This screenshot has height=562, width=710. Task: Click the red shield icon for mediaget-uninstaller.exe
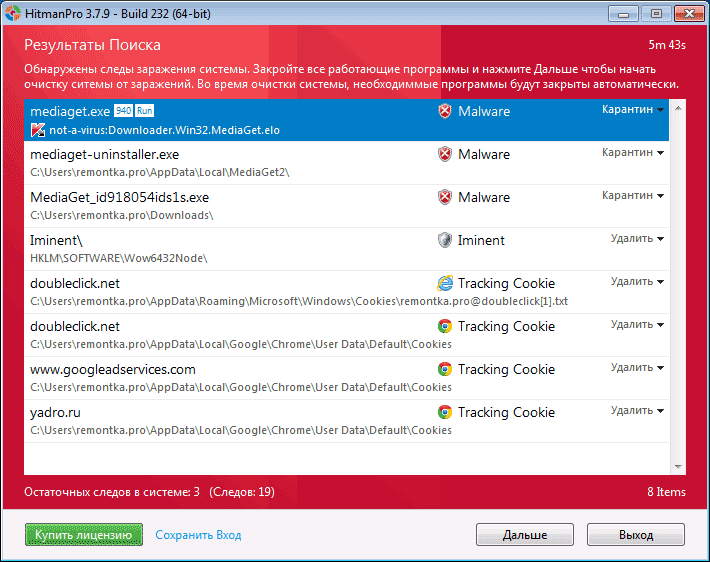[x=445, y=154]
